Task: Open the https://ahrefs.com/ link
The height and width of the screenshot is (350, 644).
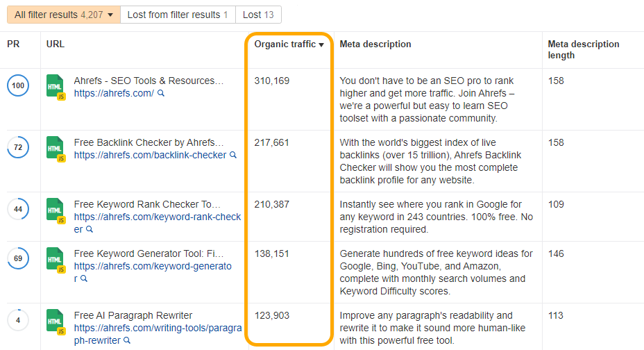Action: click(x=114, y=93)
